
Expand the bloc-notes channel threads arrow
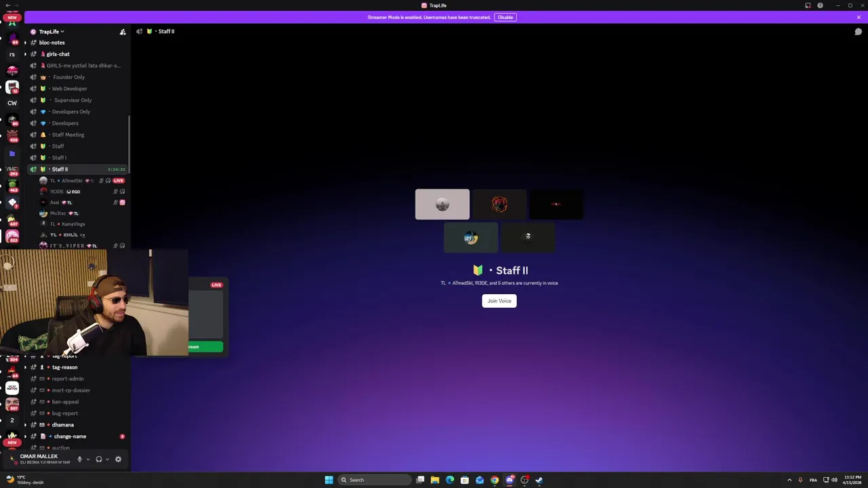[x=25, y=43]
